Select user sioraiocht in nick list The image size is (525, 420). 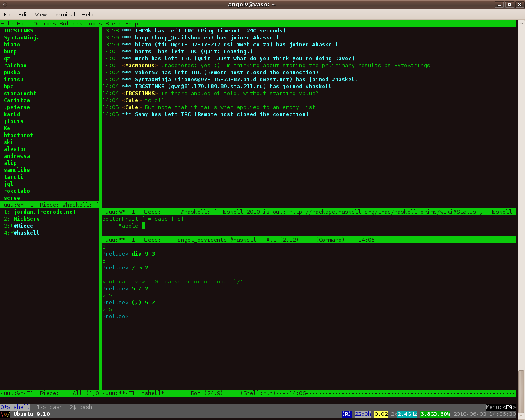click(20, 94)
